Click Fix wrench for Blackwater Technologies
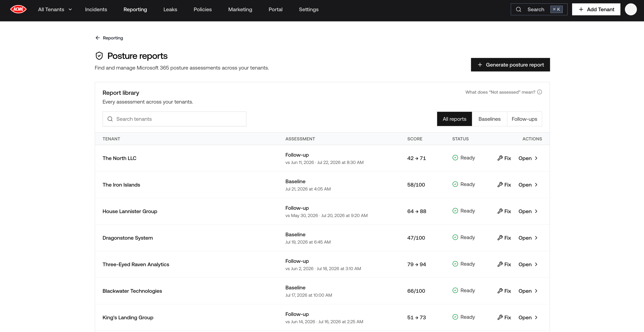Screen dimensions: 644x332 coord(504,291)
